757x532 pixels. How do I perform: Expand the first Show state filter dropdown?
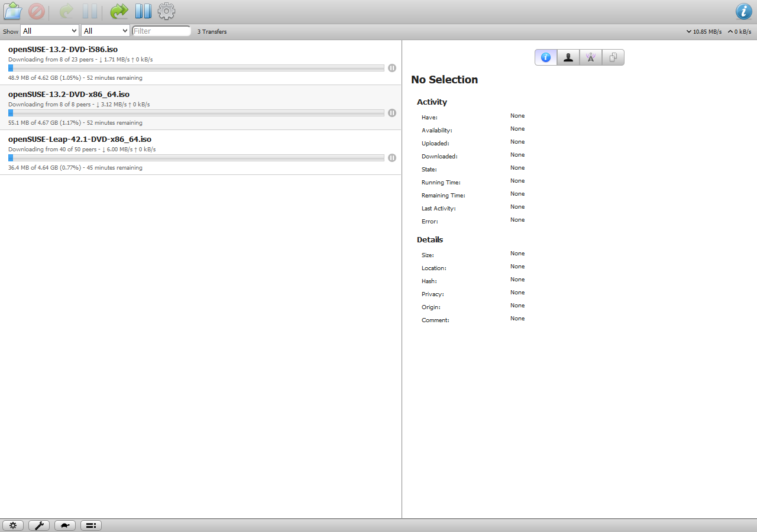[50, 31]
